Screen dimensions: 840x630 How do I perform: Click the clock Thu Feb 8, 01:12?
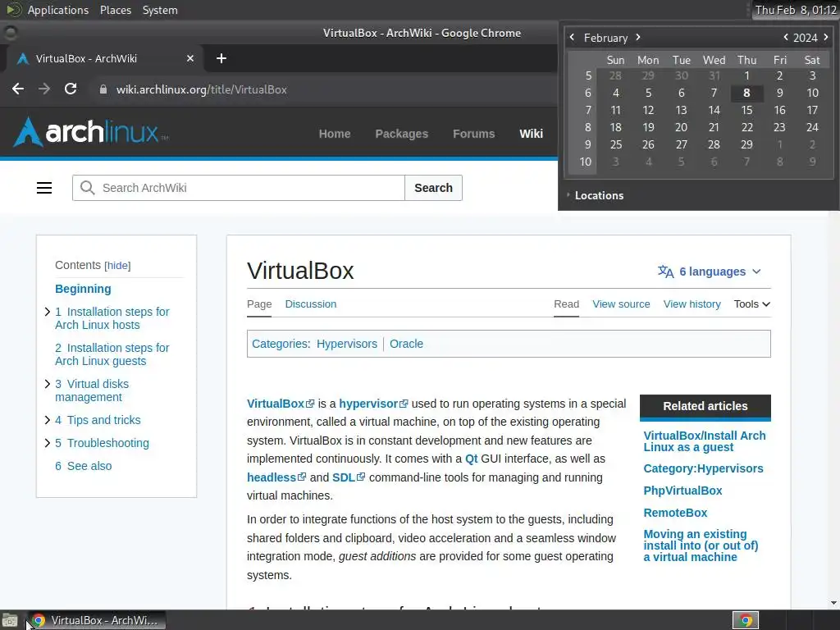(796, 10)
